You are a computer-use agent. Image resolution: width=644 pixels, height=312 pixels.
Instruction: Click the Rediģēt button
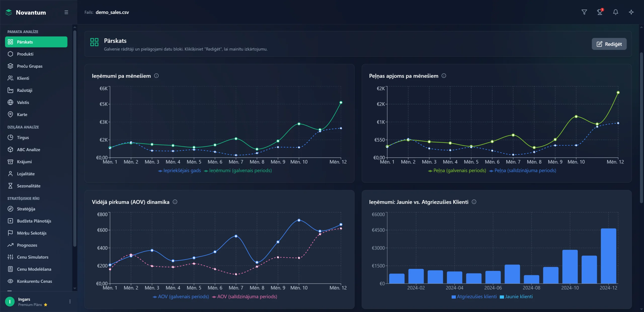pyautogui.click(x=609, y=44)
